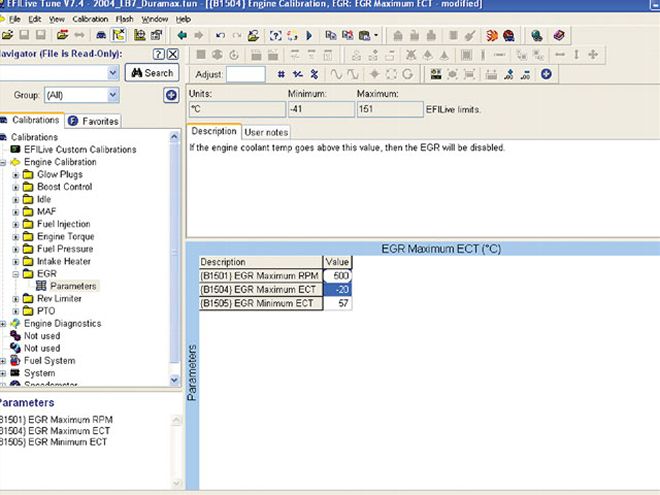Expand the Rev Limiter folder

pos(16,299)
